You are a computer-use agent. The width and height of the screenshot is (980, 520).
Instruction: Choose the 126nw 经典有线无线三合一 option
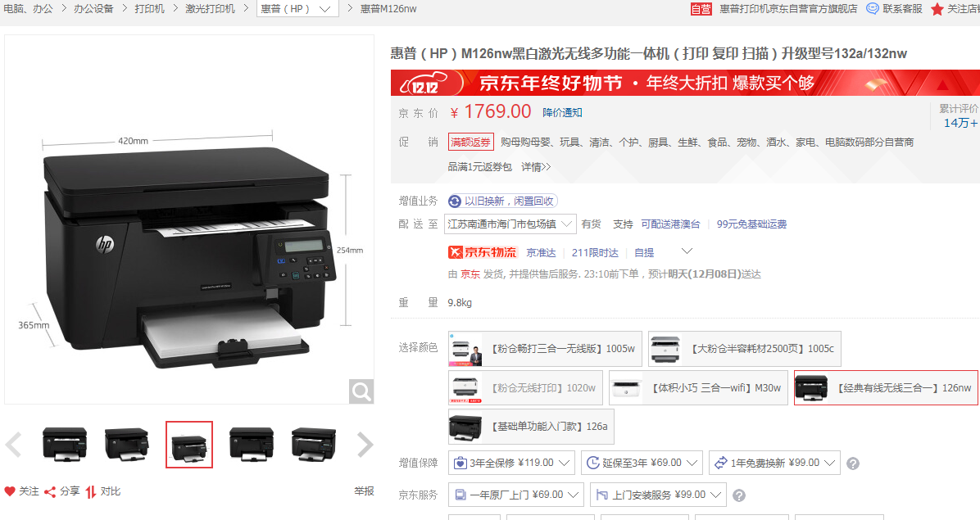[x=886, y=387]
